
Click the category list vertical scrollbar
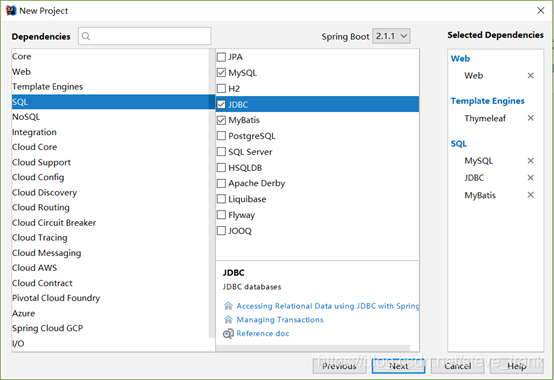point(212,194)
